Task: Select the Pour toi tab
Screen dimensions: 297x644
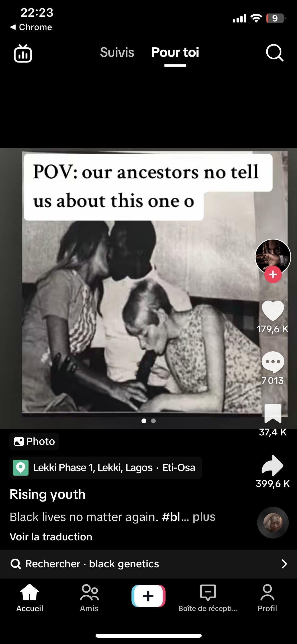Action: [175, 52]
